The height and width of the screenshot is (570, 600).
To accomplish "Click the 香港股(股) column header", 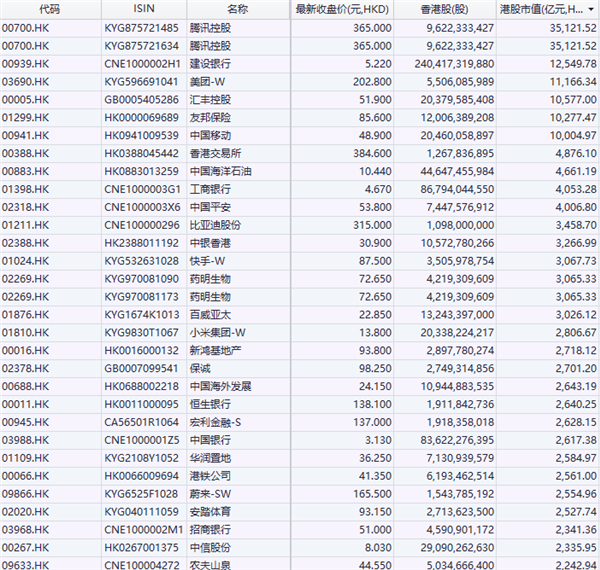I will coord(449,9).
